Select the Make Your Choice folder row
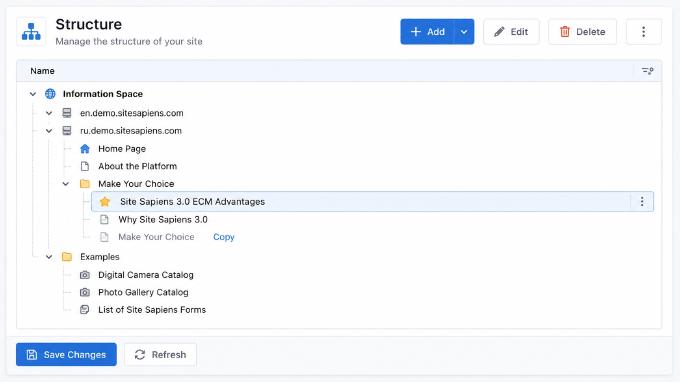680x382 pixels. tap(136, 184)
